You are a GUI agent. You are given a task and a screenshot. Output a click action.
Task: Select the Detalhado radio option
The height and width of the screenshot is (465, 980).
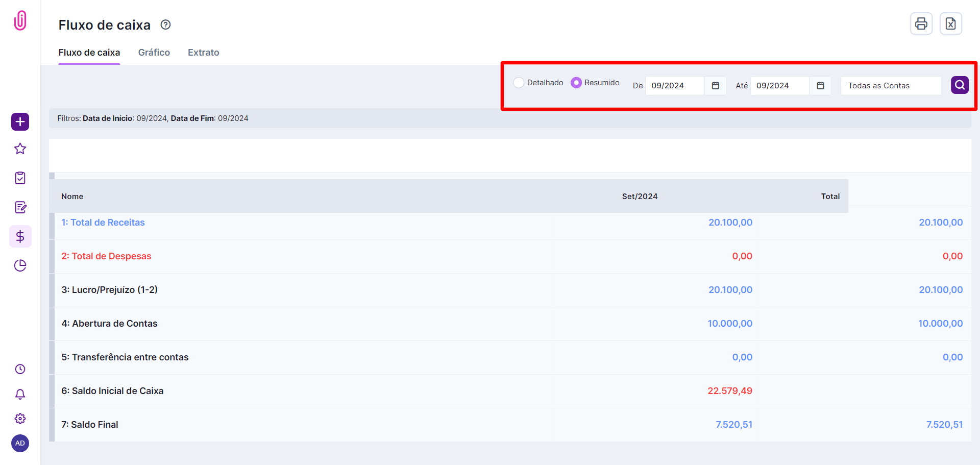click(519, 83)
